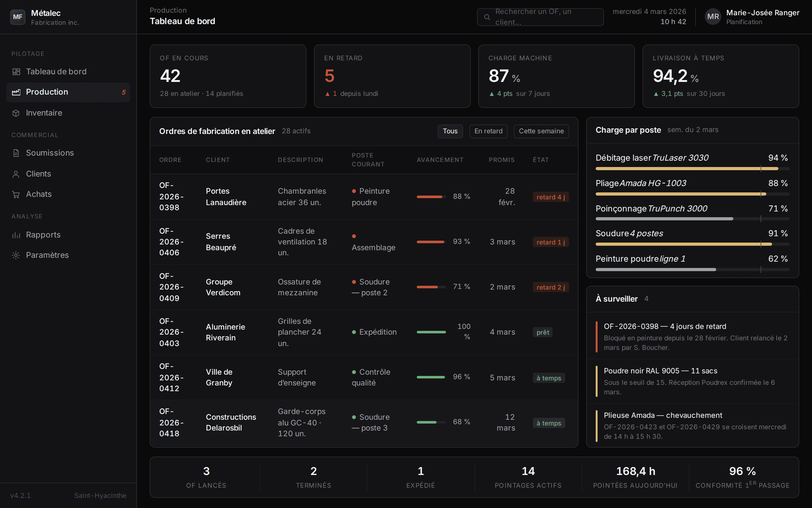Open Paramètres in sidebar

pyautogui.click(x=68, y=255)
